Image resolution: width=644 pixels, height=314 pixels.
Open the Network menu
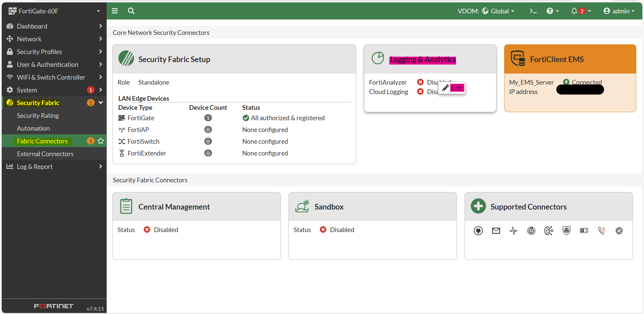(54, 39)
